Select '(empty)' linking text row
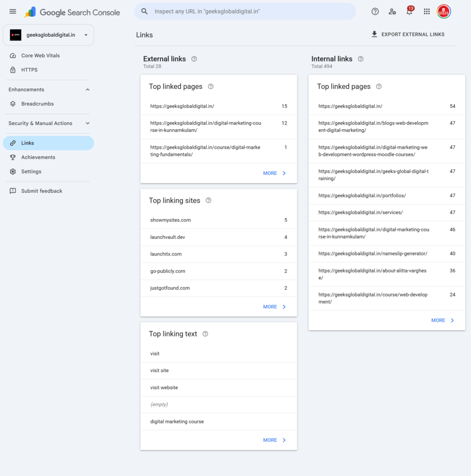The width and height of the screenshot is (471, 476). [219, 405]
